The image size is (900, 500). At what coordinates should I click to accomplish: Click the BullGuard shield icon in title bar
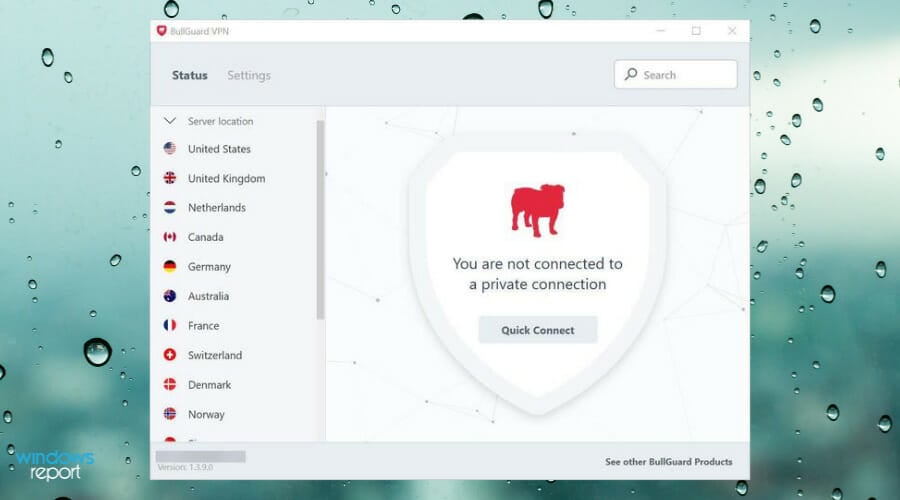pos(161,31)
